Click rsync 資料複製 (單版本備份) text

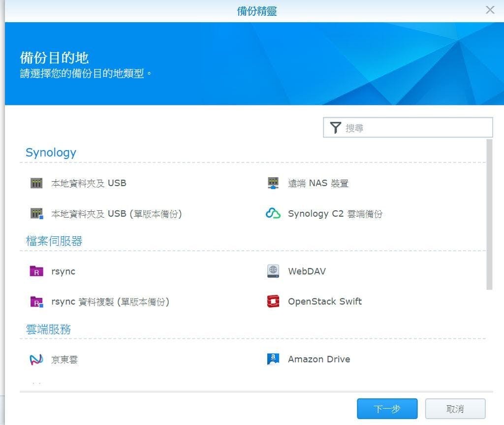coord(110,302)
